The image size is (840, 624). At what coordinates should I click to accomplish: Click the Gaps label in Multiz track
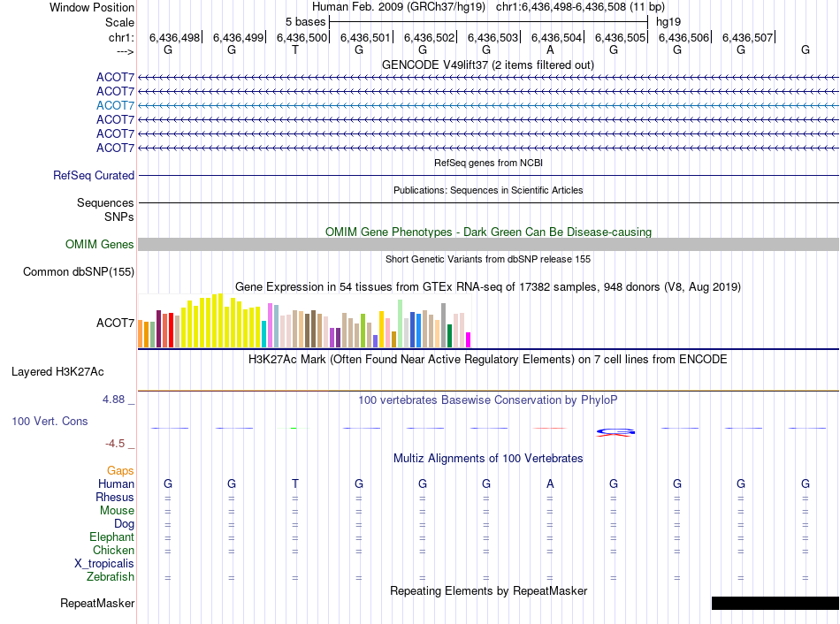(x=120, y=470)
